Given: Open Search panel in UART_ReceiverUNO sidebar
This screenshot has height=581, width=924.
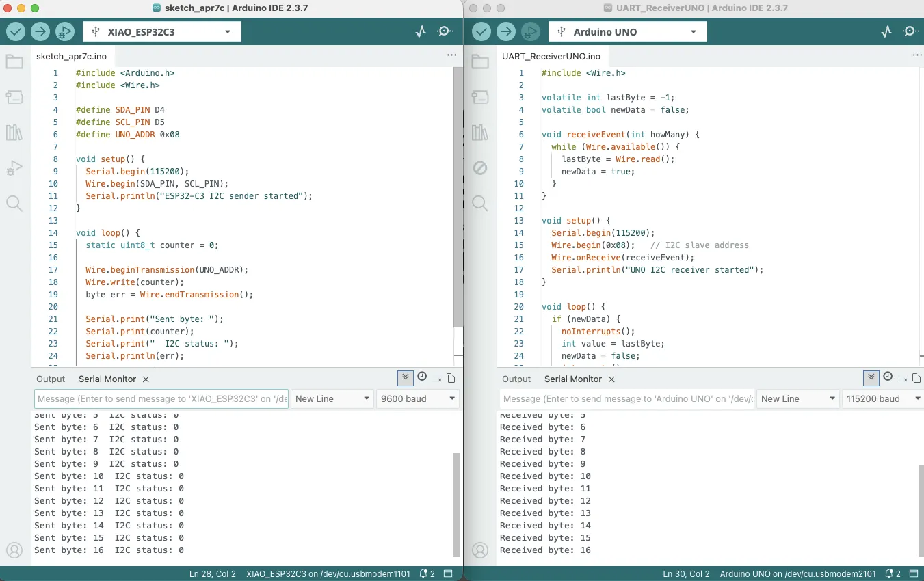Looking at the screenshot, I should (x=480, y=203).
